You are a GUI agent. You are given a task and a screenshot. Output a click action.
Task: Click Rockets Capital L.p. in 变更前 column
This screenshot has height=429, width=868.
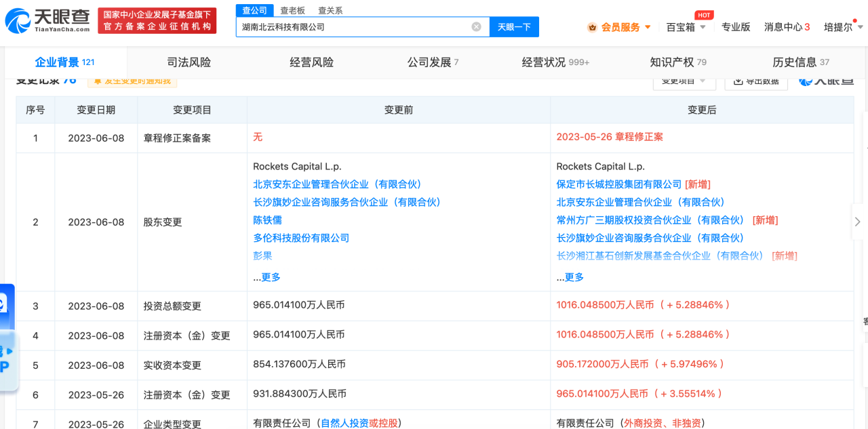click(x=297, y=167)
